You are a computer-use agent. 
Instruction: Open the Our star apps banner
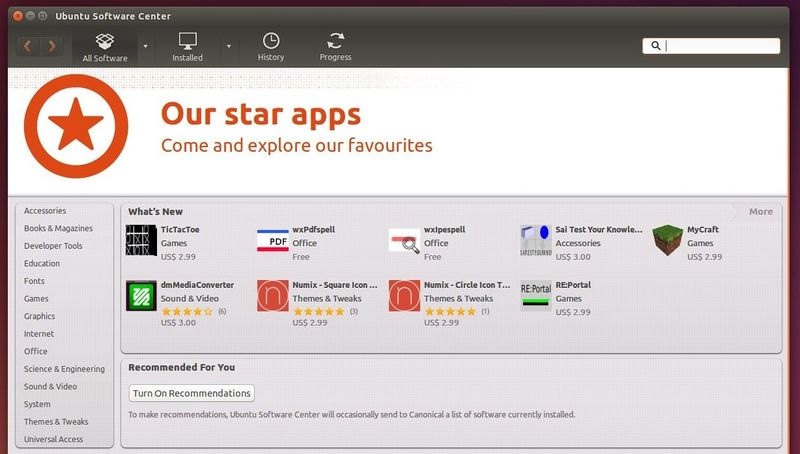pos(398,132)
